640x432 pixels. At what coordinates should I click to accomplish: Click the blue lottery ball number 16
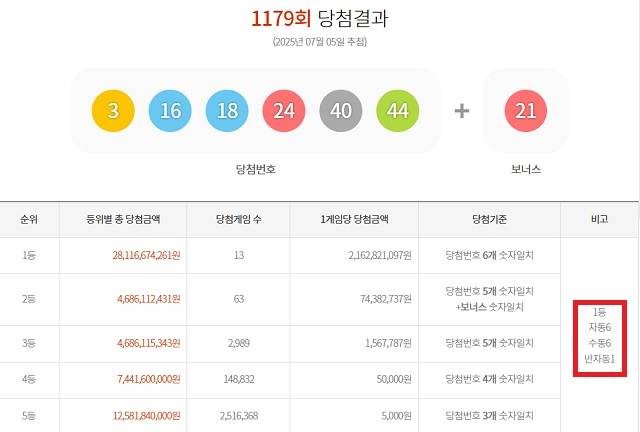tap(170, 111)
